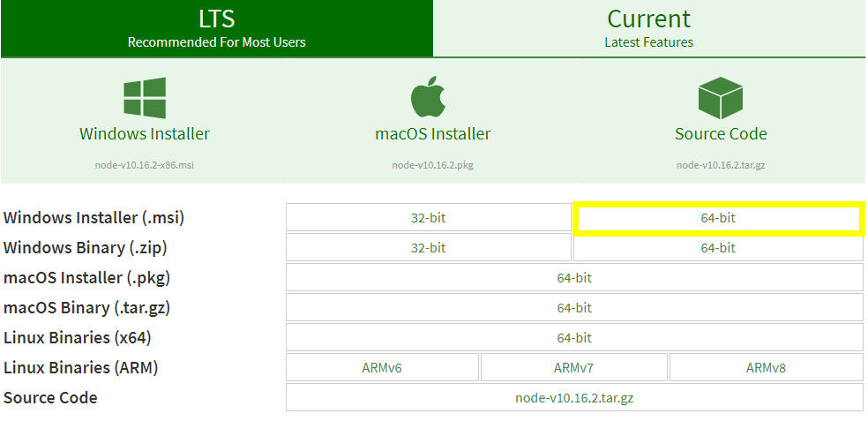
Task: Switch to the Current tab
Action: (x=648, y=28)
